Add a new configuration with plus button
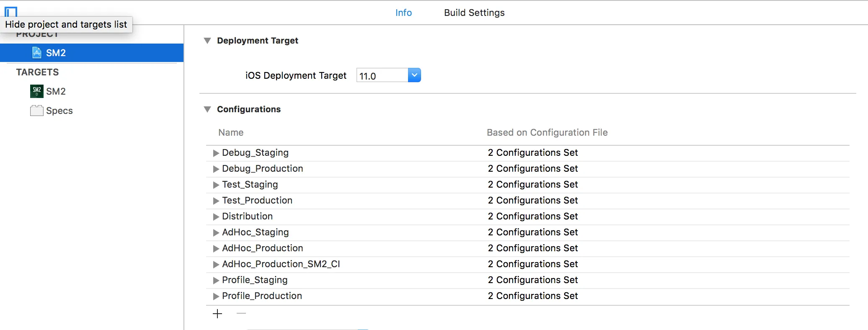Screen dimensions: 868x330 click(x=217, y=314)
